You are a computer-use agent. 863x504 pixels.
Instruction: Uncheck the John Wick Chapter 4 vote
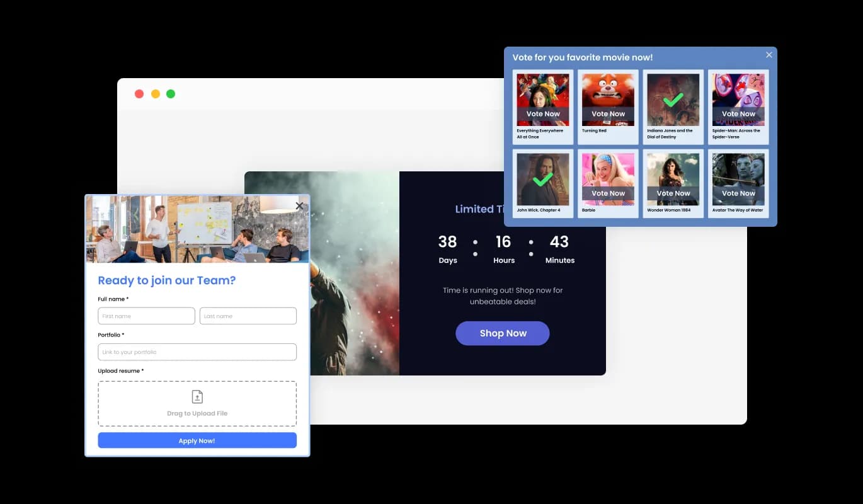pyautogui.click(x=542, y=180)
